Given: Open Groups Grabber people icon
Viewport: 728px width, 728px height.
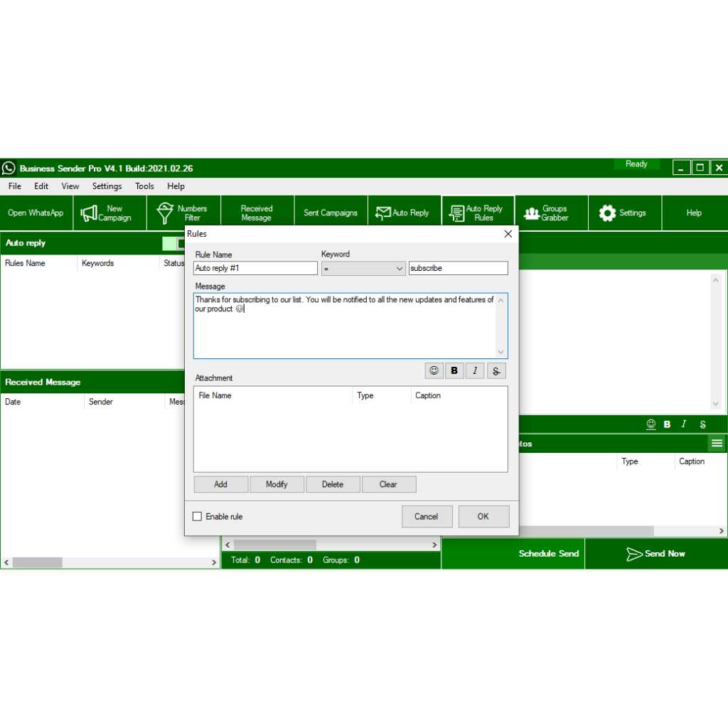Looking at the screenshot, I should (531, 213).
